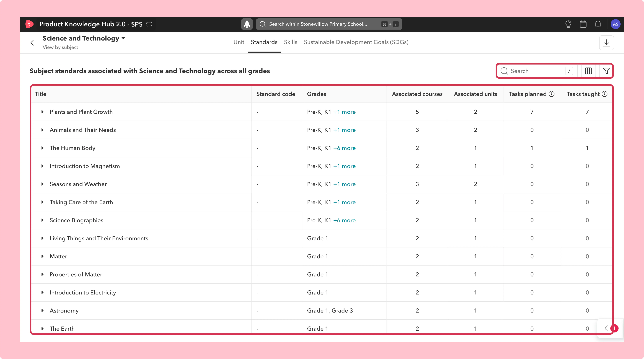
Task: Expand the Living Things and Their Environments row
Action: (x=42, y=238)
